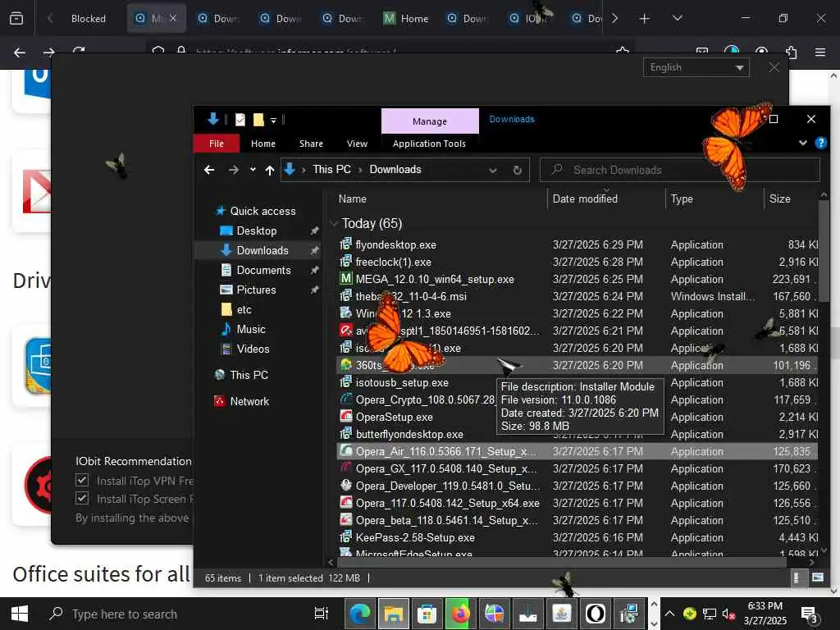Collapse the Today (65) group
The width and height of the screenshot is (840, 630).
334,223
